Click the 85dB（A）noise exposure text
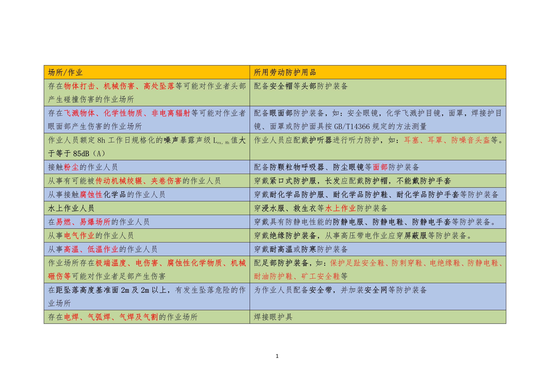 [x=89, y=153]
